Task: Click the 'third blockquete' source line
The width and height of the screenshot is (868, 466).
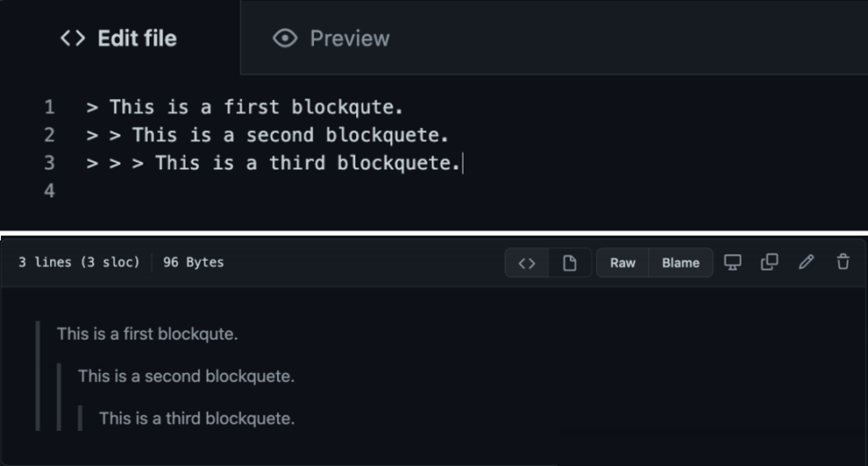Action: click(x=307, y=164)
